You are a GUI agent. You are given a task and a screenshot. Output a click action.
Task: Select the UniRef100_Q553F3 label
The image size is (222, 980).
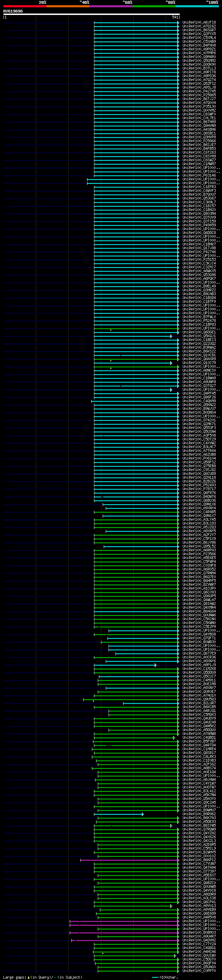[x=199, y=428]
